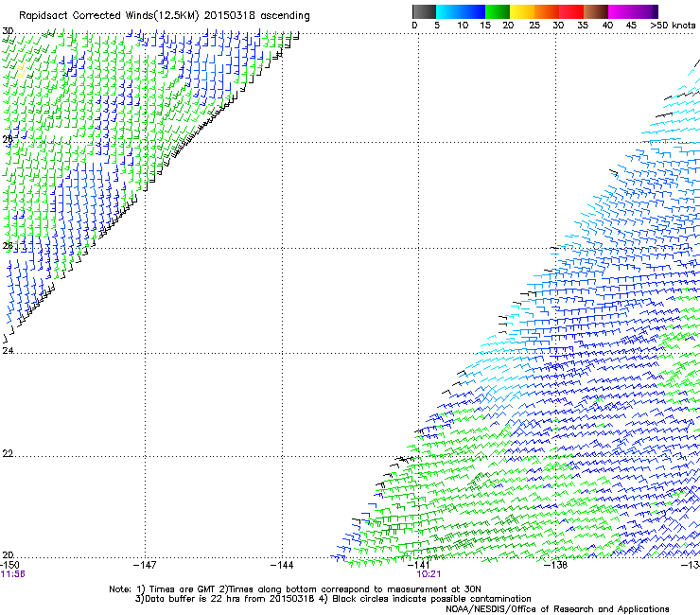Click the cyan 5-10 knots legend color

point(448,11)
